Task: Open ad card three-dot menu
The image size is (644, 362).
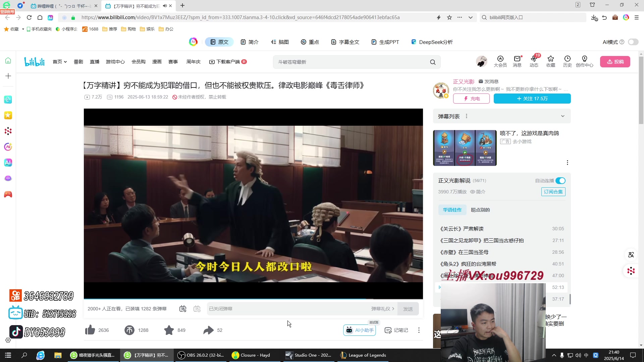Action: coord(567,163)
